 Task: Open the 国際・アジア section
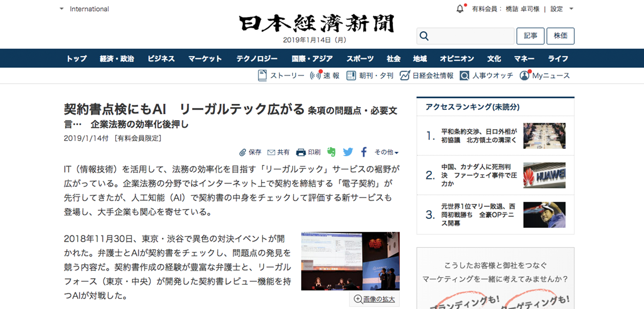tap(312, 59)
